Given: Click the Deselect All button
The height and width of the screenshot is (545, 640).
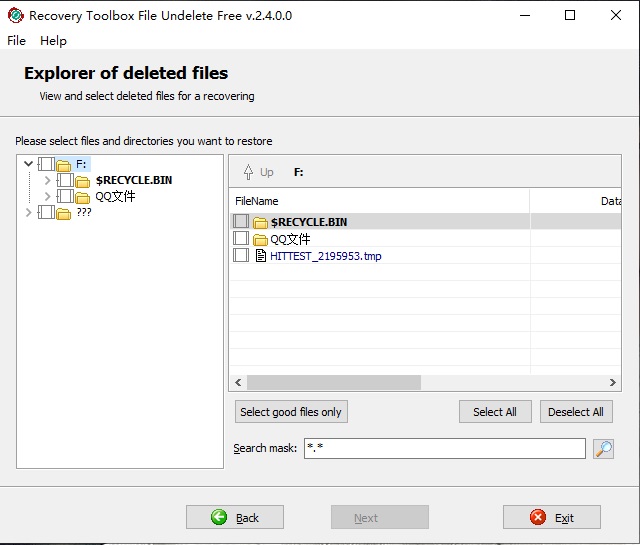Looking at the screenshot, I should [x=576, y=412].
